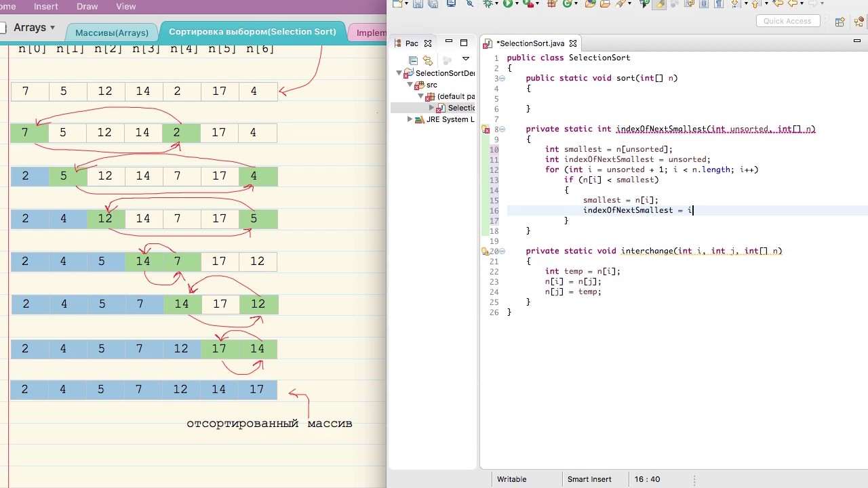
Task: Click the Debug bug icon
Action: [488, 3]
